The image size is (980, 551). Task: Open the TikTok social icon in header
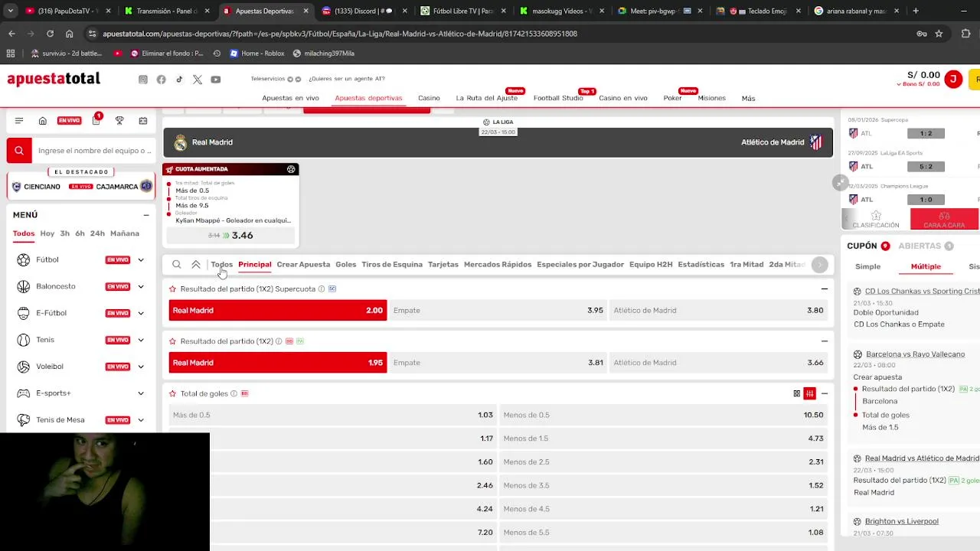coord(179,80)
